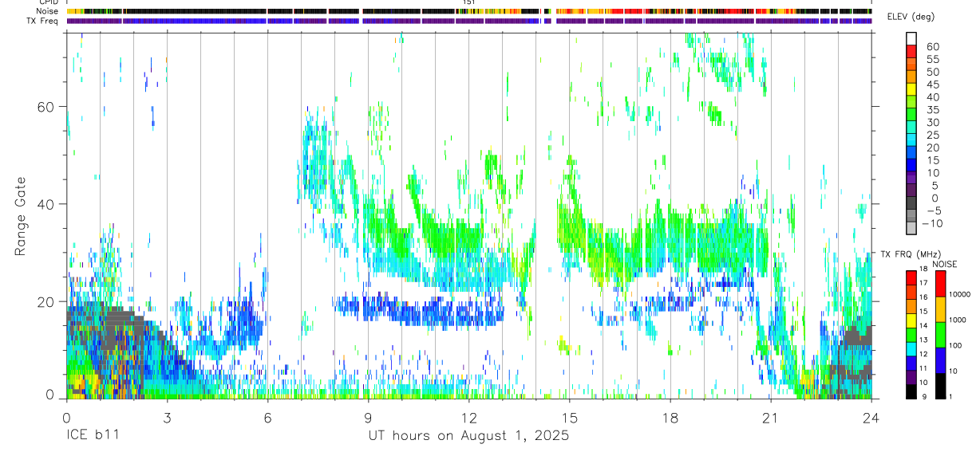
Task: Click the NOISE legend title
Action: [x=944, y=263]
